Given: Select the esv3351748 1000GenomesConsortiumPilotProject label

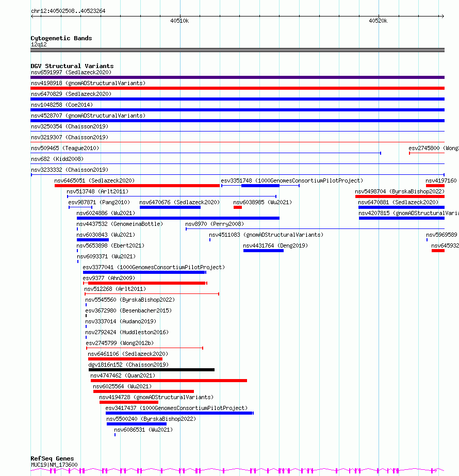Looking at the screenshot, I should [292, 180].
